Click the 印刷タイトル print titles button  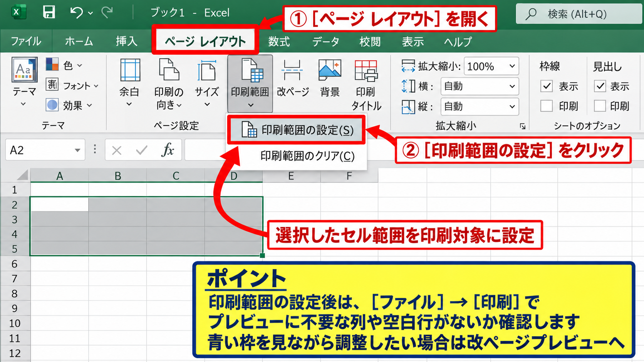click(x=366, y=85)
